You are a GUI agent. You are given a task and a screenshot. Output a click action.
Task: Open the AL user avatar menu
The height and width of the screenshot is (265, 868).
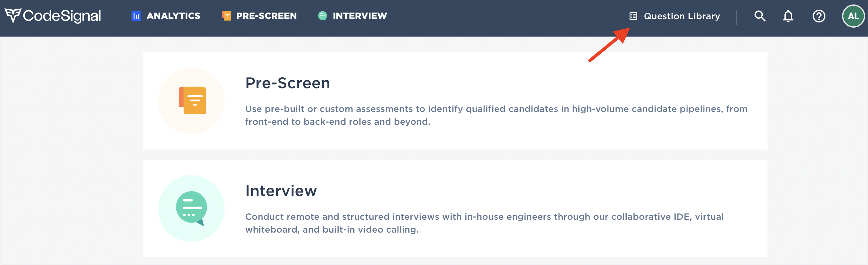click(853, 16)
